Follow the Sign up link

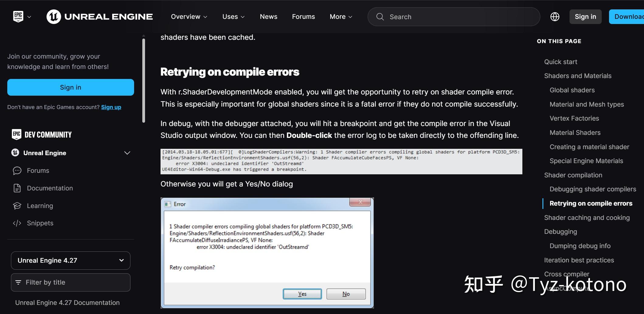(x=111, y=107)
